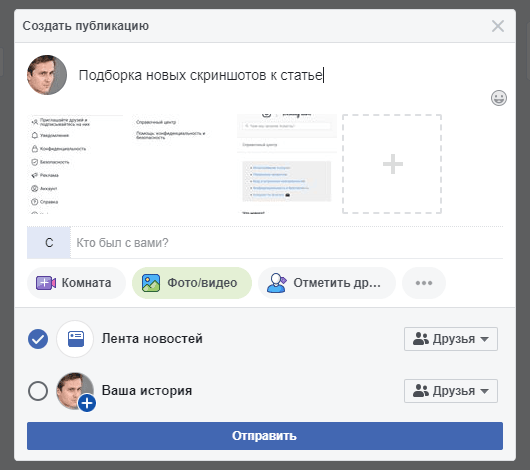The height and width of the screenshot is (470, 530).
Task: Open more options with the three-dots button
Action: coord(424,283)
